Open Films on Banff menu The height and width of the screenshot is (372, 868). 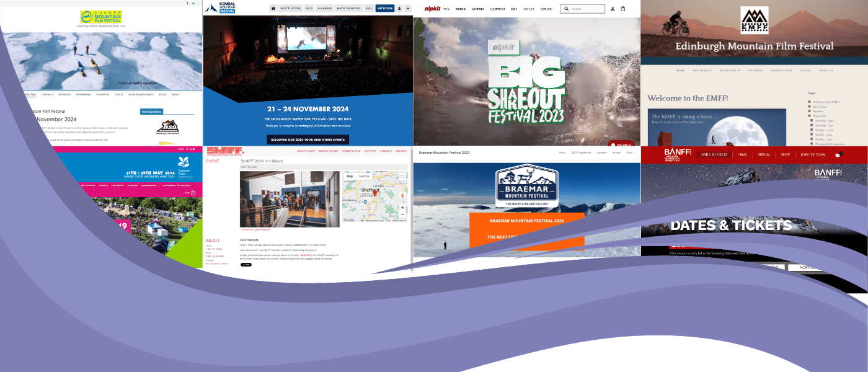(x=742, y=154)
